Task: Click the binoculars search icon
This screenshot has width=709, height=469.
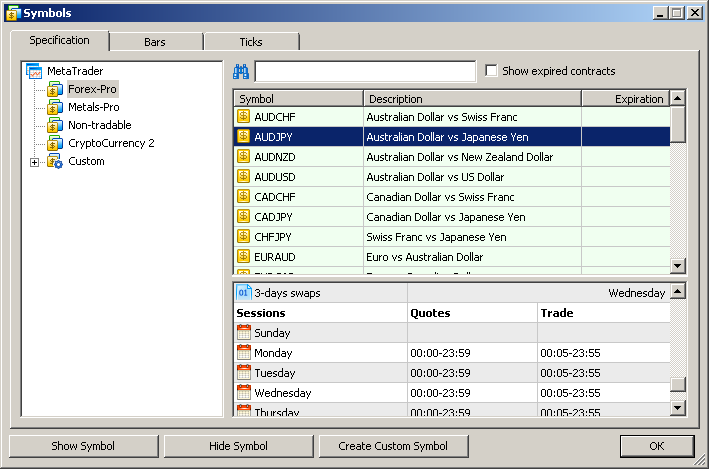Action: click(x=241, y=71)
